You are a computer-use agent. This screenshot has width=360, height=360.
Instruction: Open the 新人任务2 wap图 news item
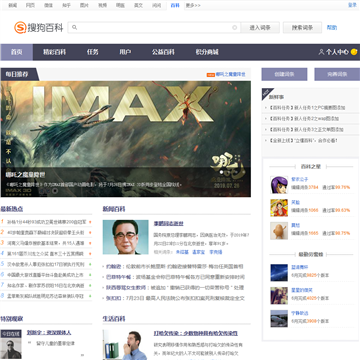point(304,118)
